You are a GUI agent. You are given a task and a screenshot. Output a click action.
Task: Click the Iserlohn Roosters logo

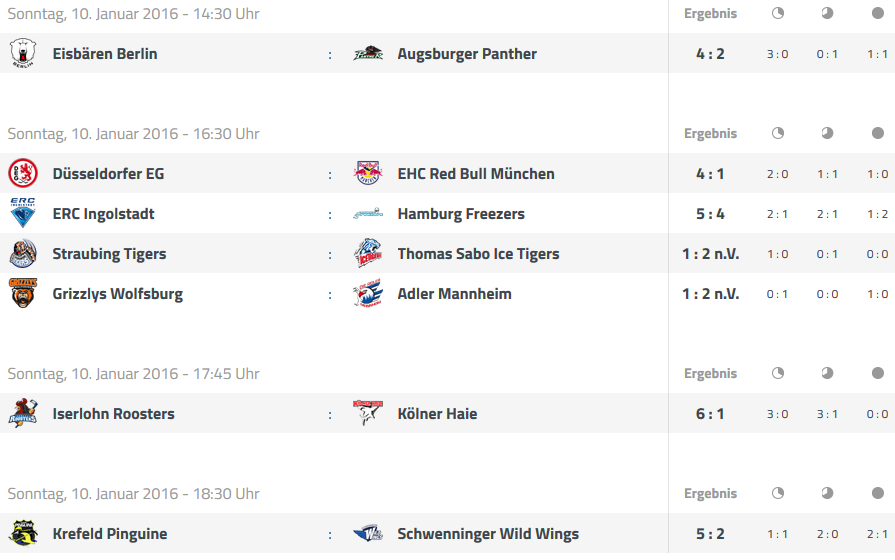point(23,413)
